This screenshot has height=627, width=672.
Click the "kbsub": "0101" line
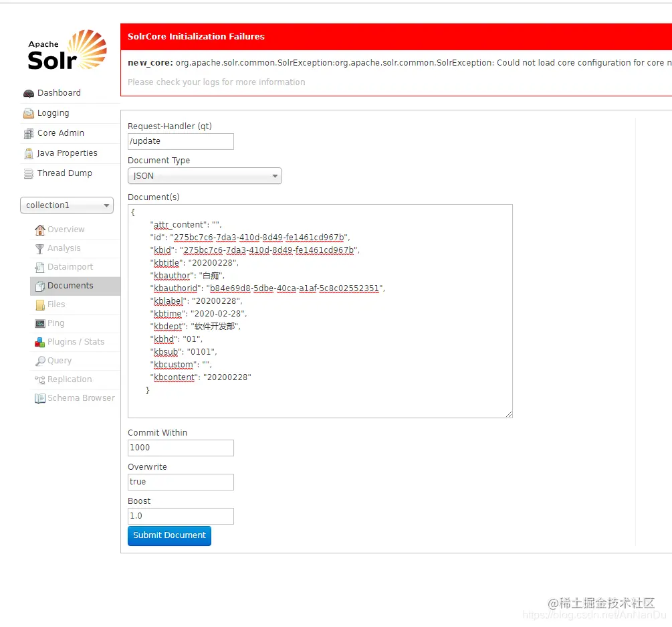coord(183,352)
